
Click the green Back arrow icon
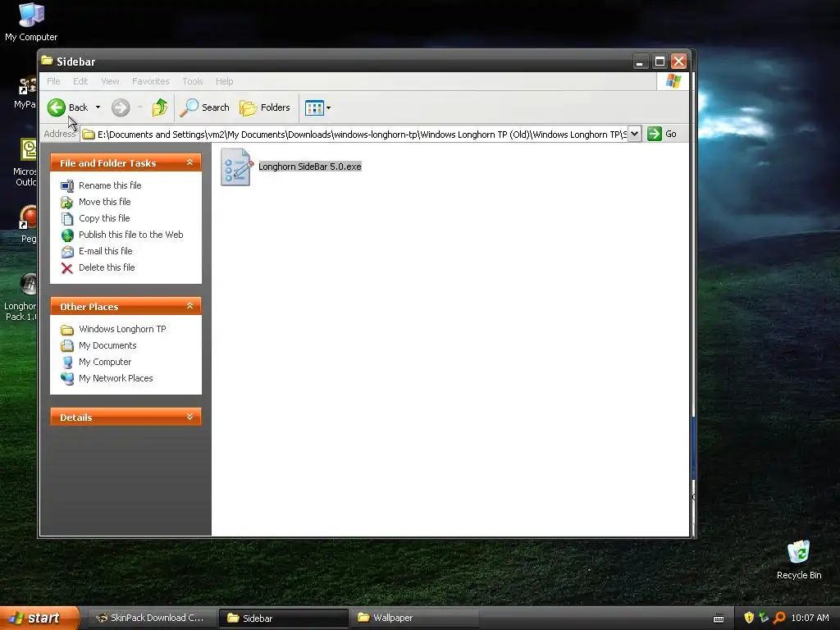coord(57,107)
